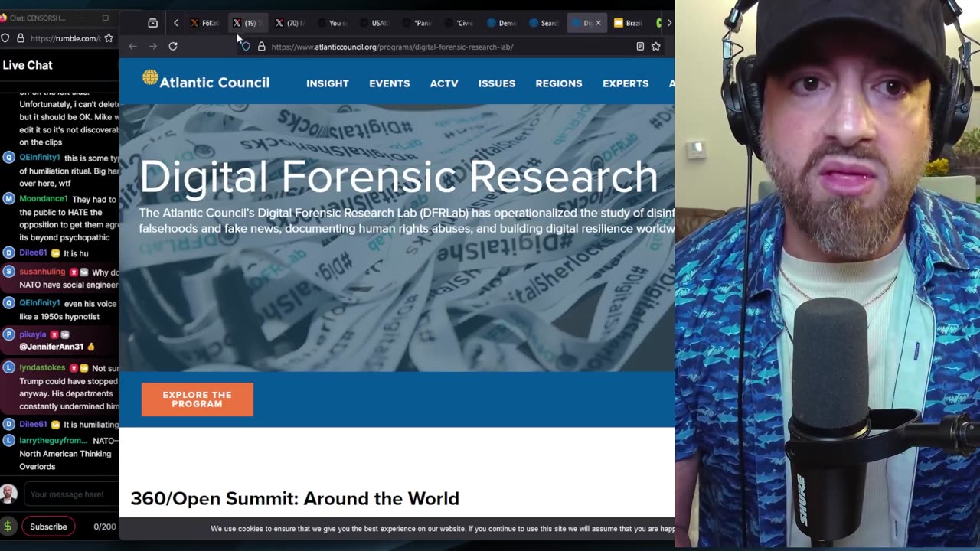Open reader view icon in address bar
The width and height of the screenshot is (980, 551).
pyautogui.click(x=640, y=47)
